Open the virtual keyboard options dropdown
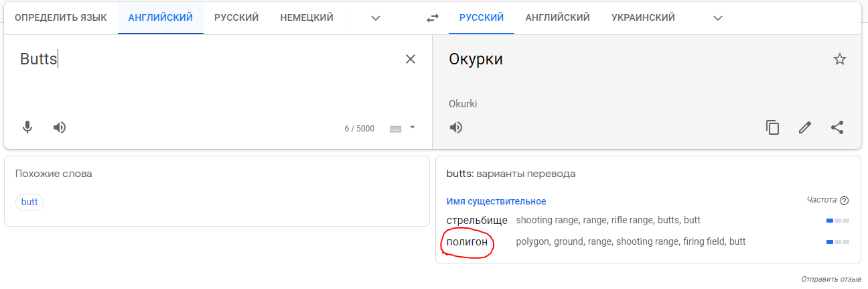 click(413, 127)
